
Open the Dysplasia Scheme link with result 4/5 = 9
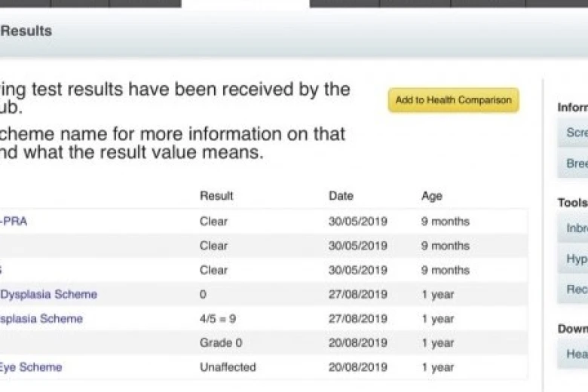[x=41, y=319]
